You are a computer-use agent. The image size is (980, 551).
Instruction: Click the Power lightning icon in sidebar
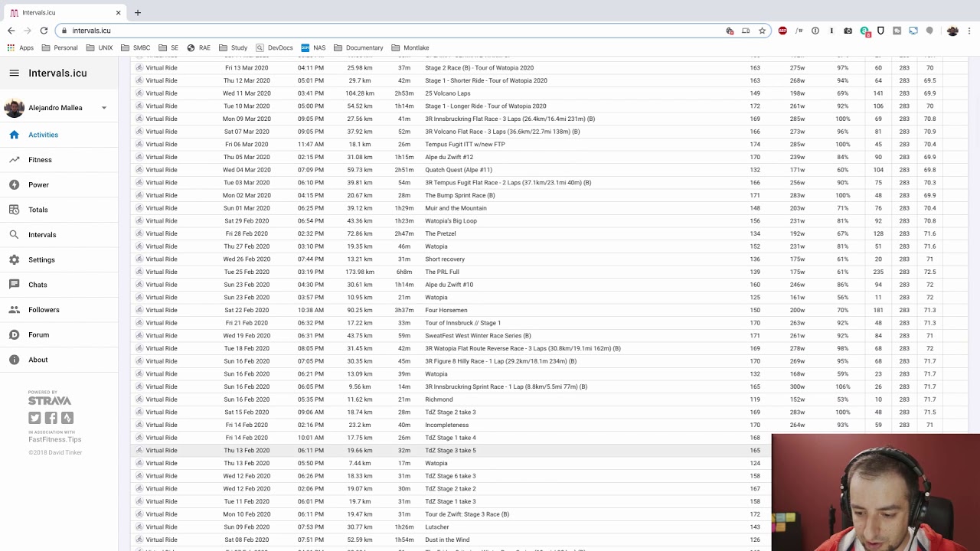coord(14,184)
